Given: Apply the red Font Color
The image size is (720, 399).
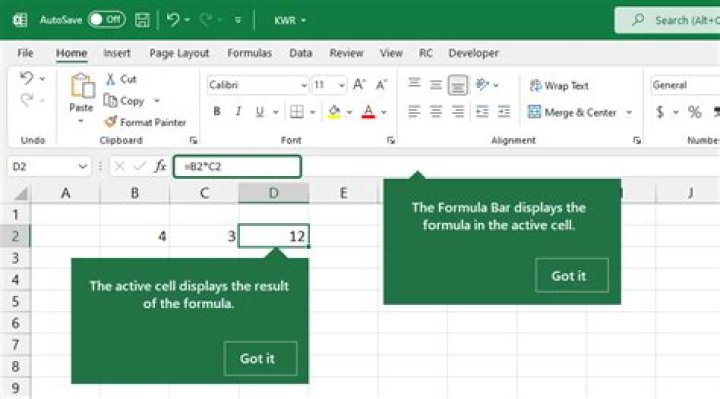Looking at the screenshot, I should 368,112.
